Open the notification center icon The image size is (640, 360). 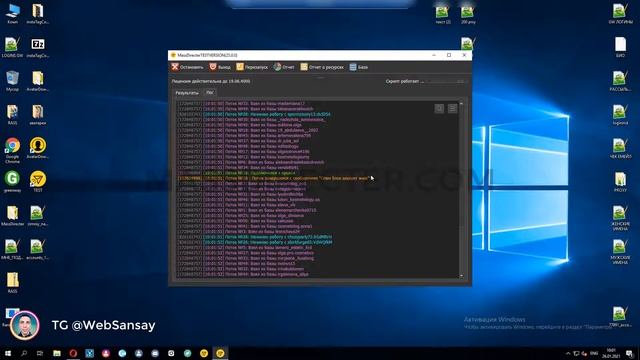(x=630, y=353)
